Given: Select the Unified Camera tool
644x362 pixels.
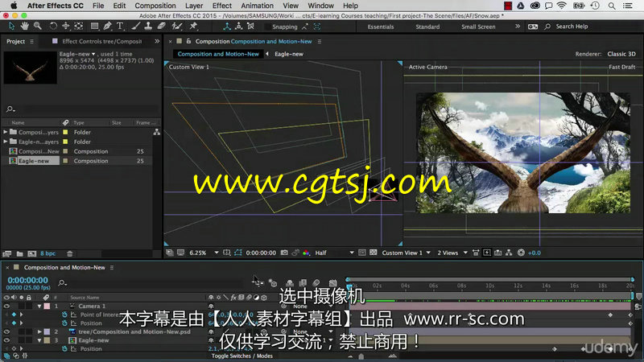Looking at the screenshot, I should point(66,27).
